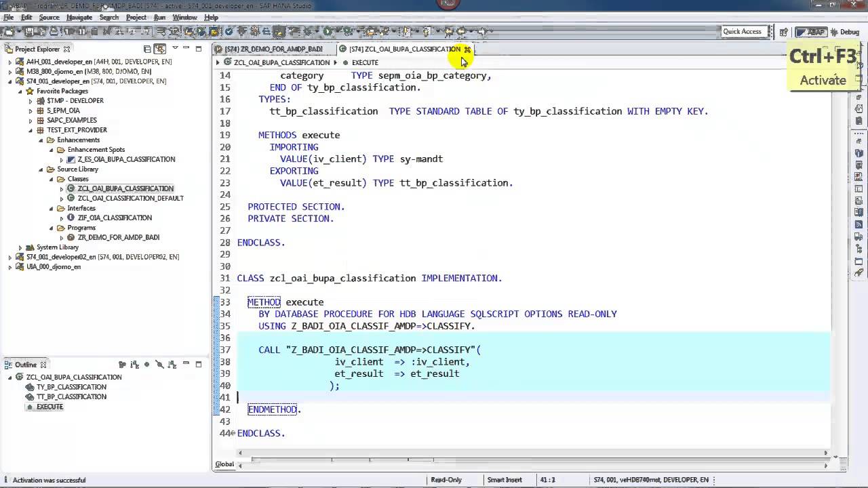The image size is (868, 488).
Task: Click the Project Explorer tab title
Action: (37, 49)
